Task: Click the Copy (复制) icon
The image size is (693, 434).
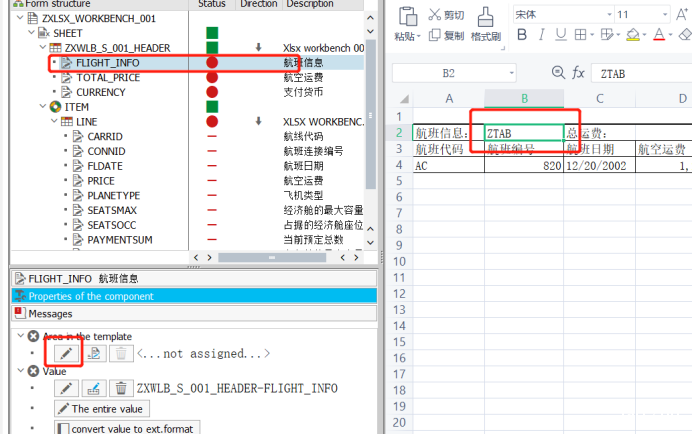Action: click(434, 35)
